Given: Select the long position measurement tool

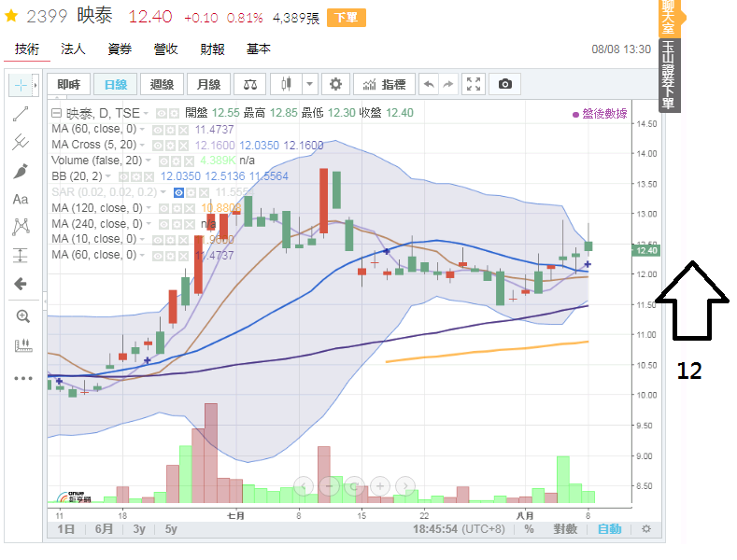Looking at the screenshot, I should click(x=21, y=255).
